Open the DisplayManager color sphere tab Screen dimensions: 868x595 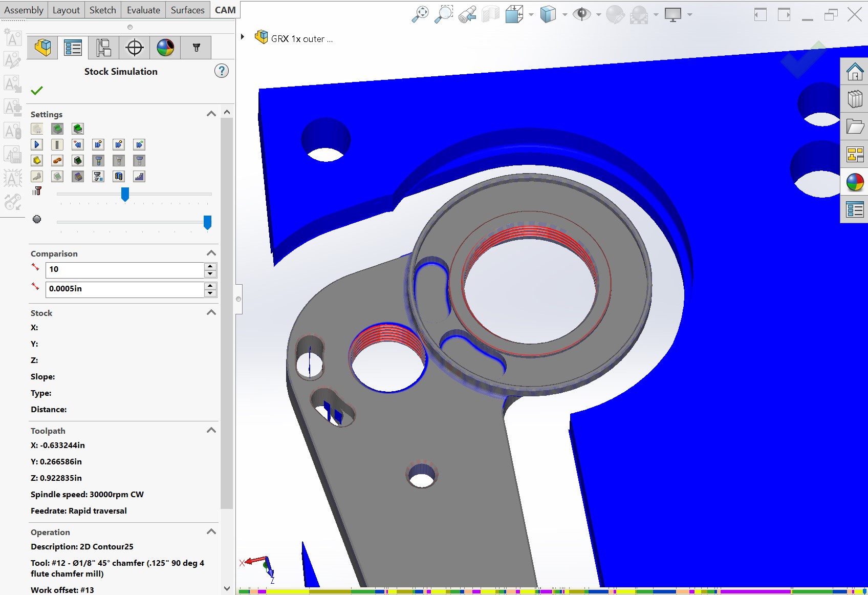click(x=165, y=48)
